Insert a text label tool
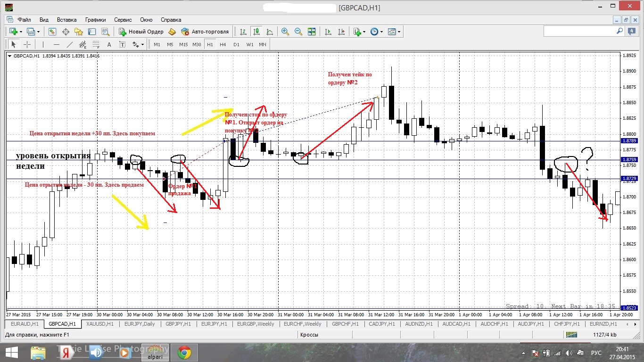The height and width of the screenshot is (362, 644). [122, 44]
